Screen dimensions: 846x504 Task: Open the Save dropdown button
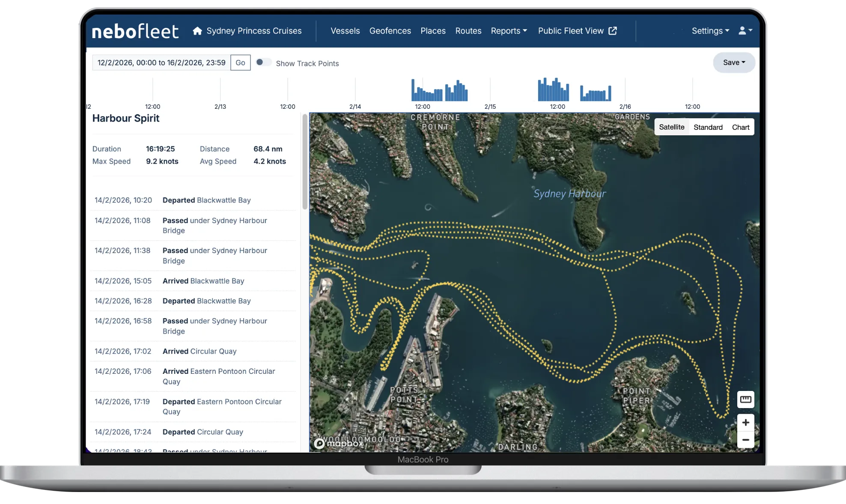(733, 63)
